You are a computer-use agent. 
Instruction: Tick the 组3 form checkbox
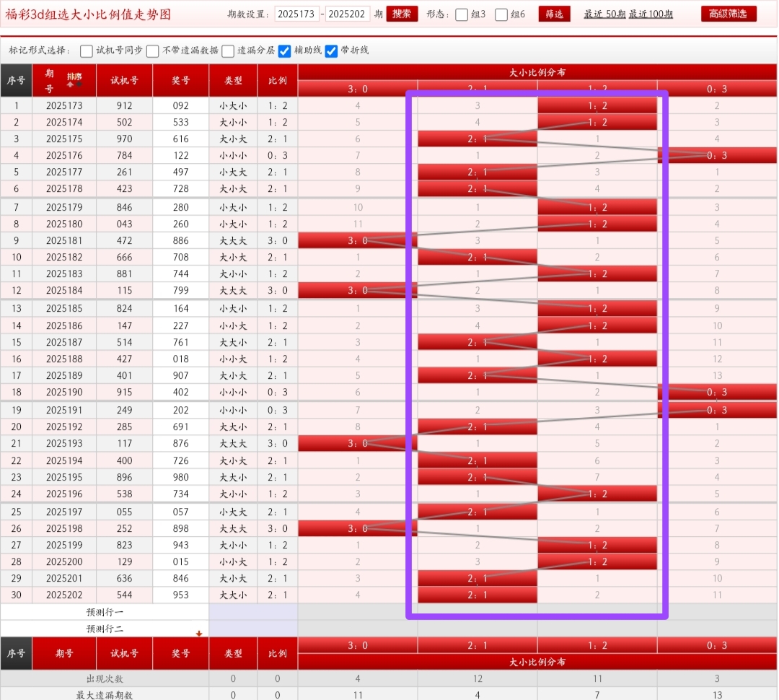click(462, 14)
